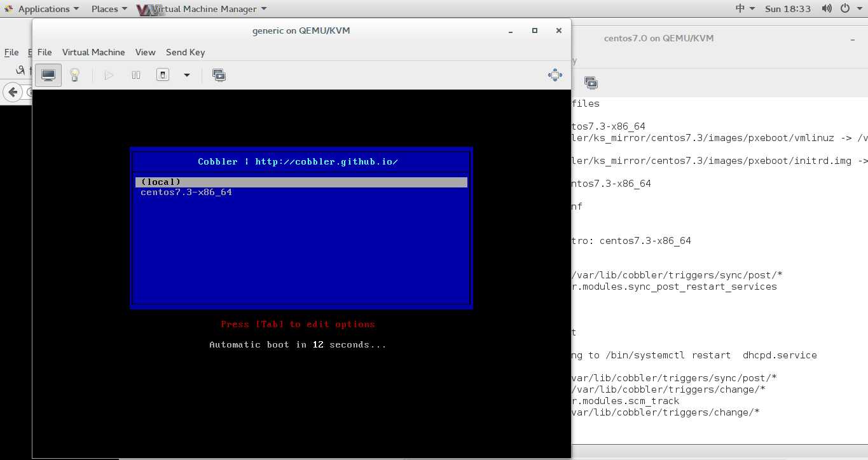Switch generic VM to fullscreen view

555,75
